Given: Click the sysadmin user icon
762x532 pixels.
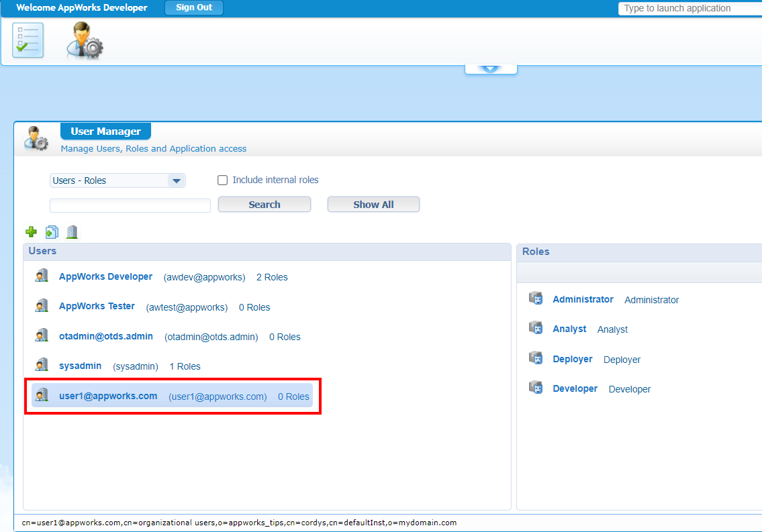Looking at the screenshot, I should [x=42, y=366].
